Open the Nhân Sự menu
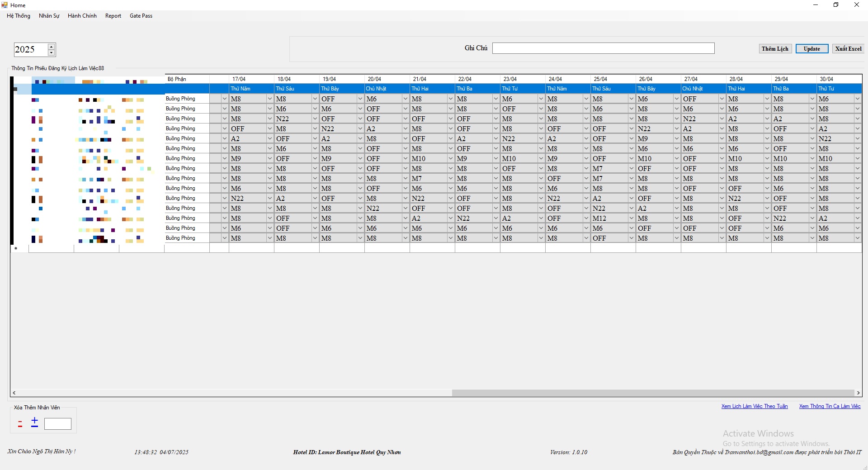This screenshot has height=470, width=868. [49, 16]
